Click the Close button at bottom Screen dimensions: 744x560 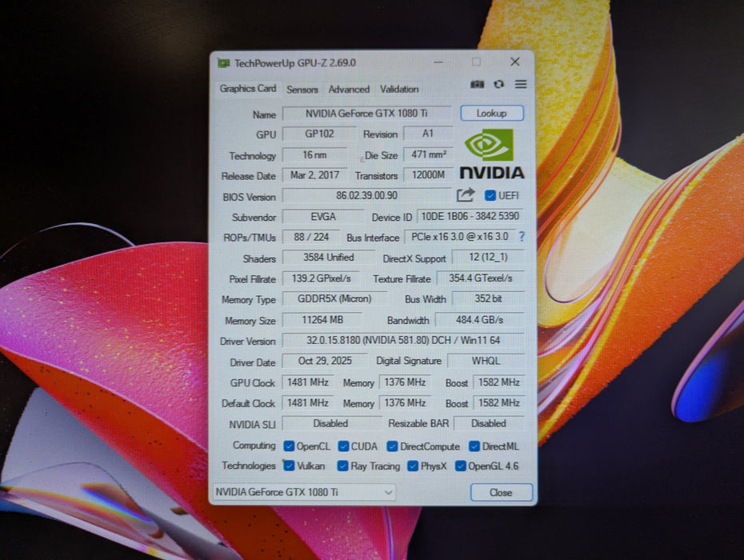[501, 492]
